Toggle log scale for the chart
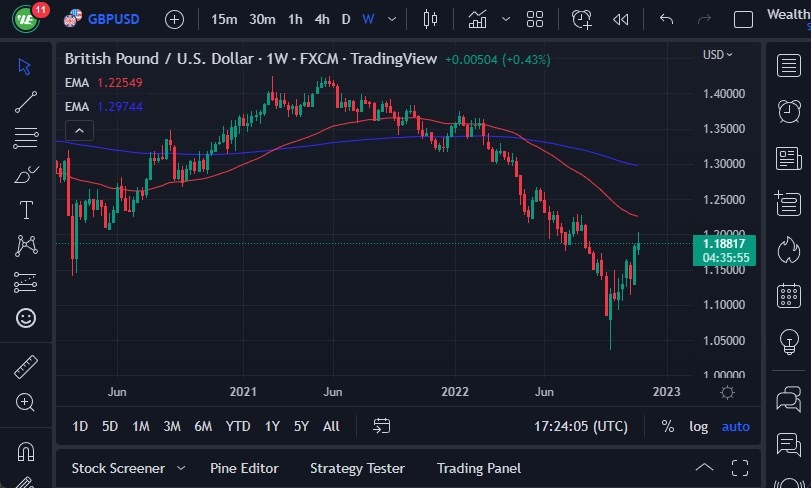The image size is (811, 488). pyautogui.click(x=698, y=426)
